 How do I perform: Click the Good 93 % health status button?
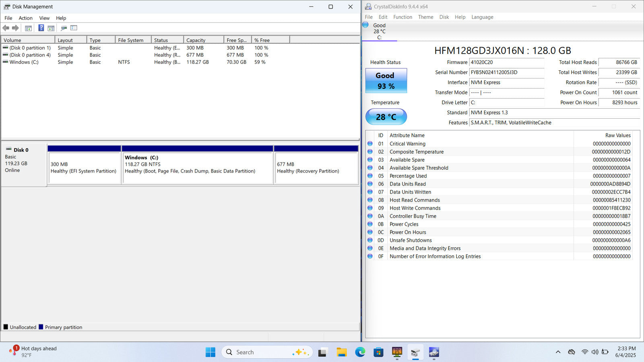(386, 80)
